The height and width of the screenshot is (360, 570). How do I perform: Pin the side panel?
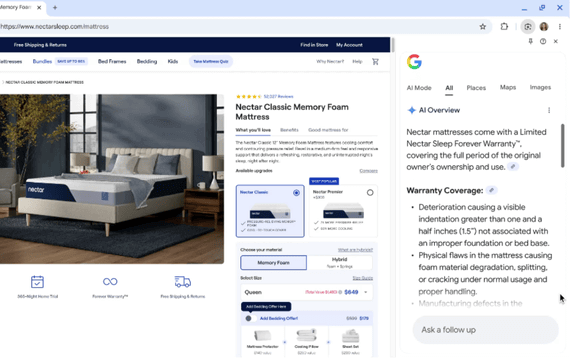pos(530,41)
